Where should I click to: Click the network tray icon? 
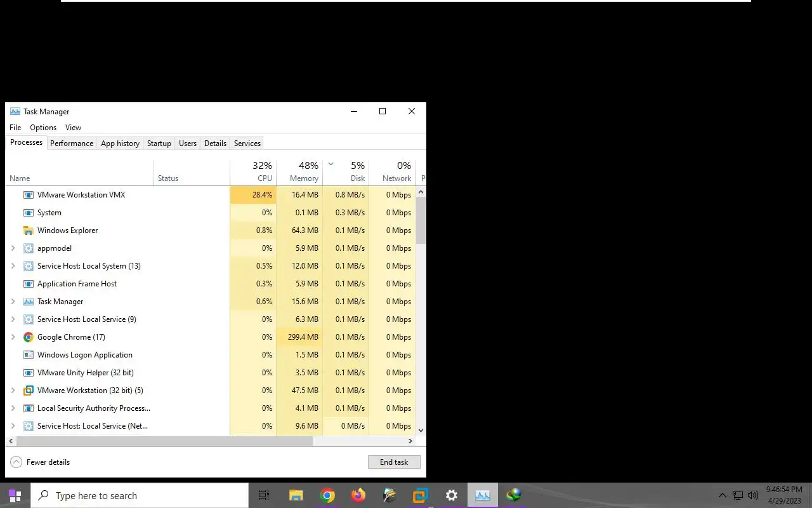click(x=738, y=495)
